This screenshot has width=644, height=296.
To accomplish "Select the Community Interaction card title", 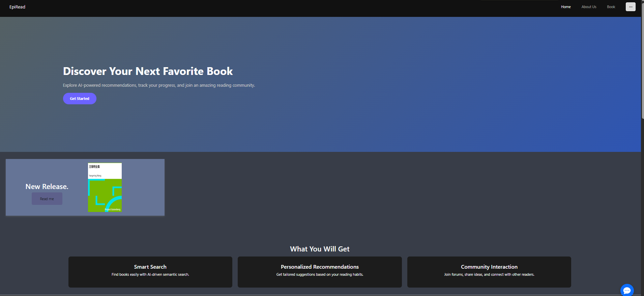I will click(489, 267).
